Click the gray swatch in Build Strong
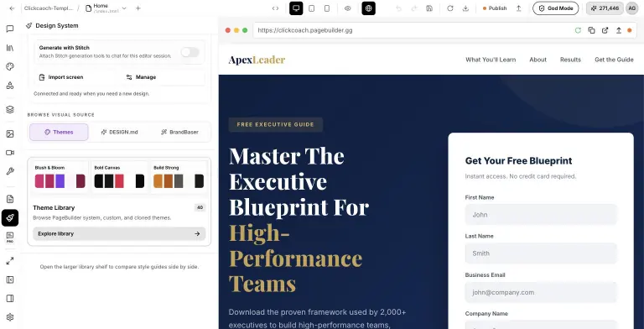This screenshot has width=644, height=329. pyautogui.click(x=179, y=181)
